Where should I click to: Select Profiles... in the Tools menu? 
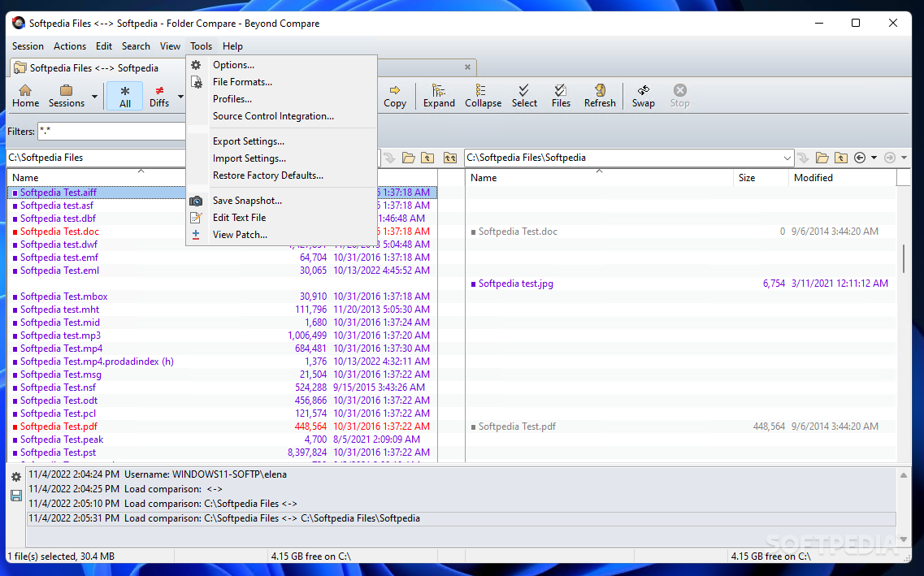(x=282, y=99)
